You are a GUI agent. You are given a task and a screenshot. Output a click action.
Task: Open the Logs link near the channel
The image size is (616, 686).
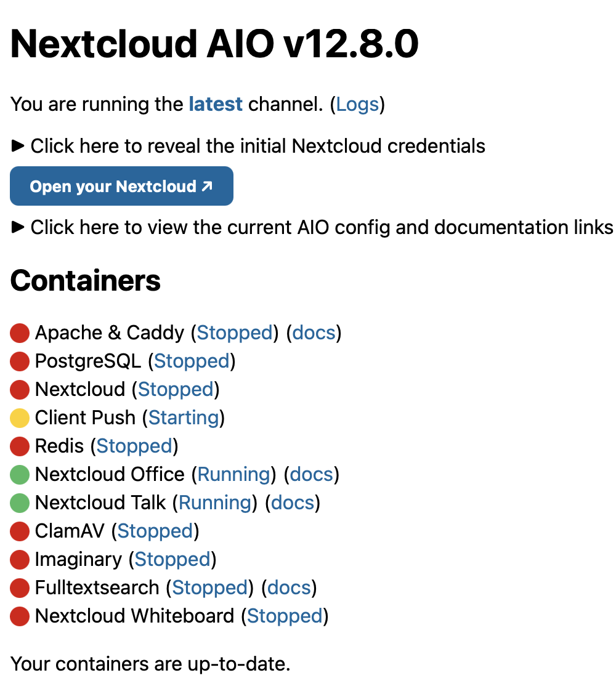[357, 104]
